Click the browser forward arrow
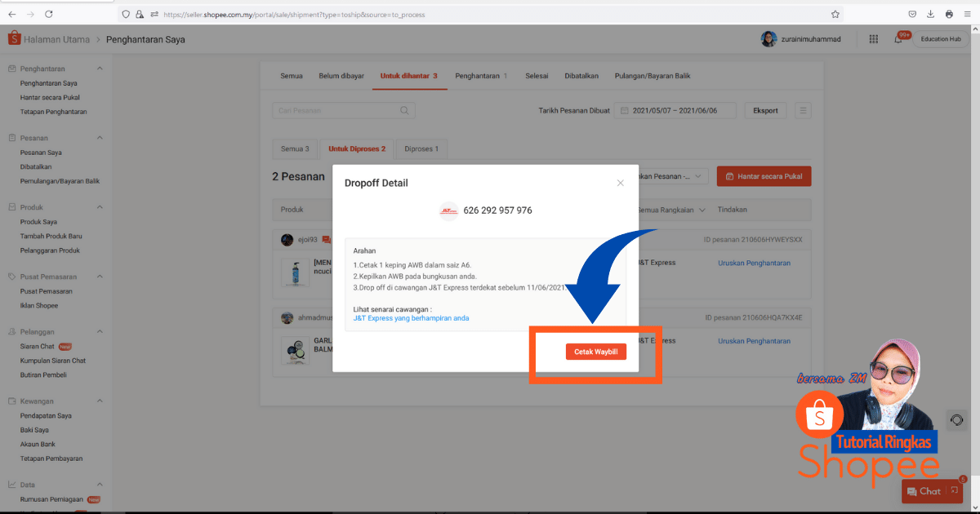980x514 pixels. click(x=30, y=14)
